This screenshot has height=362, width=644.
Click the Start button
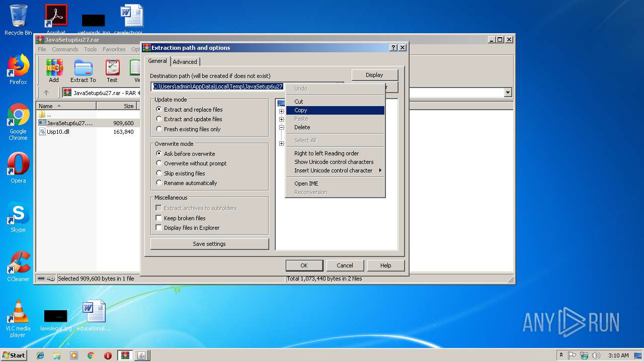click(x=14, y=355)
